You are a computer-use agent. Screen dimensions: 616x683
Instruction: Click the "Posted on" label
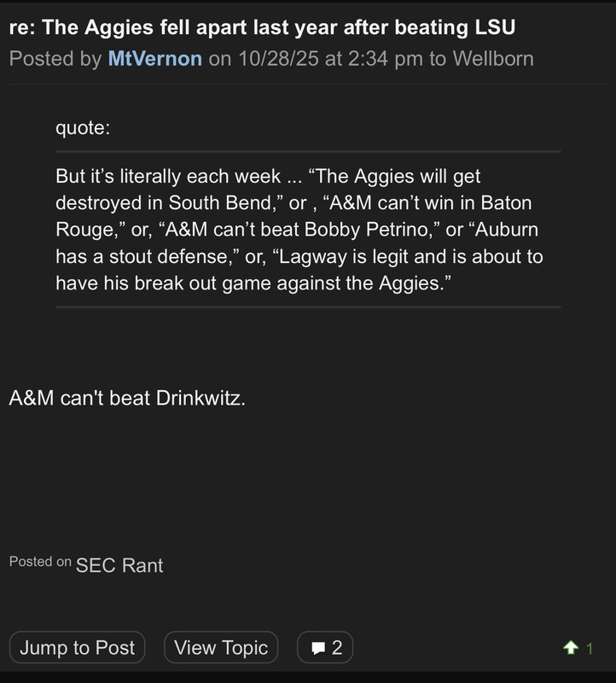(x=40, y=562)
